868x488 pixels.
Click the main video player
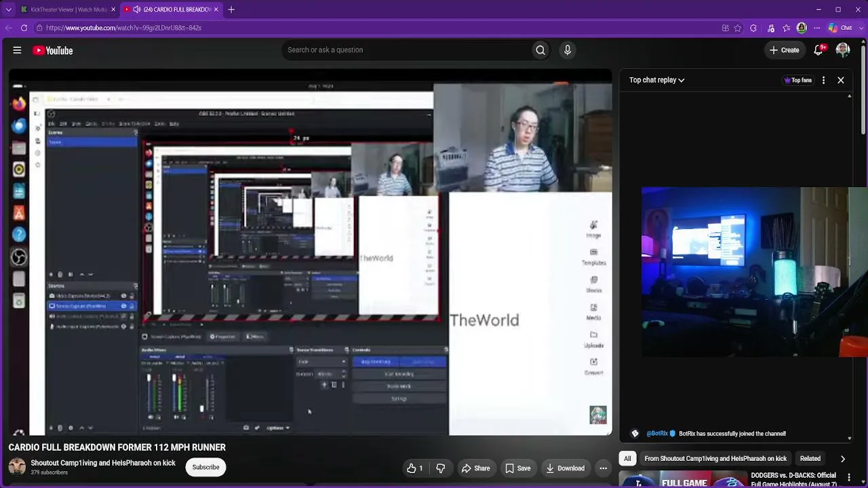pos(310,252)
